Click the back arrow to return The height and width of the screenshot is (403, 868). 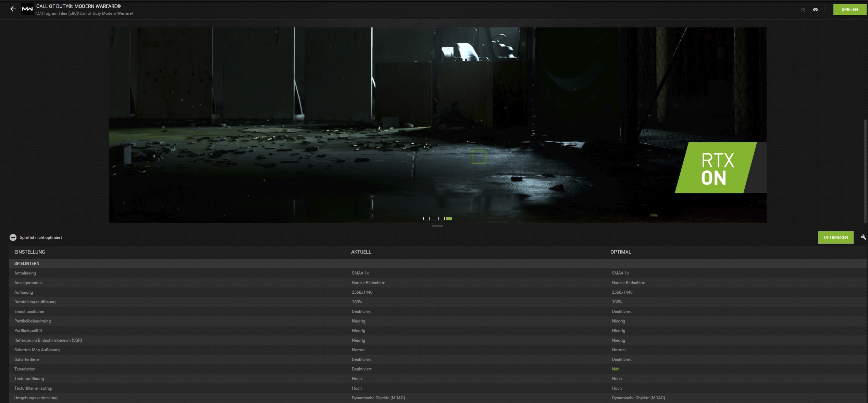13,9
